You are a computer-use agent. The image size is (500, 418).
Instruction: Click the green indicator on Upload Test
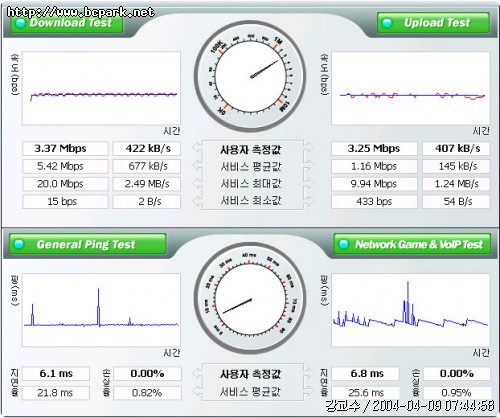click(x=387, y=23)
